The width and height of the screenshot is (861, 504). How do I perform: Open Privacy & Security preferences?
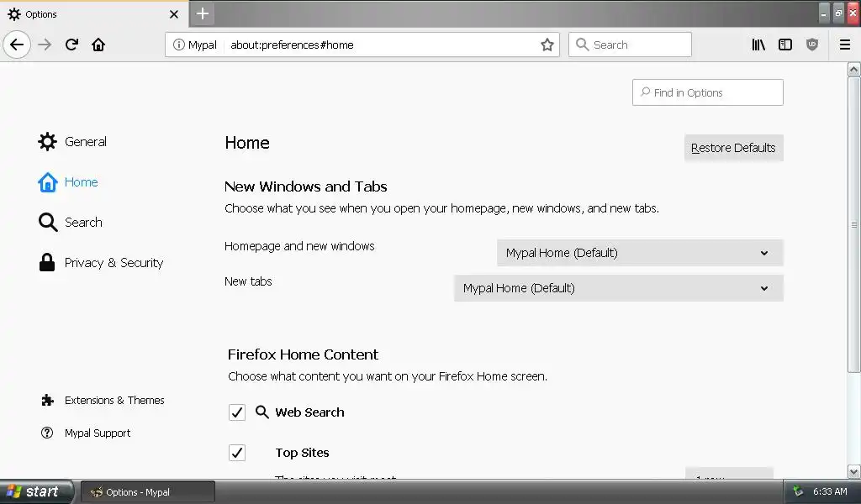(x=101, y=263)
